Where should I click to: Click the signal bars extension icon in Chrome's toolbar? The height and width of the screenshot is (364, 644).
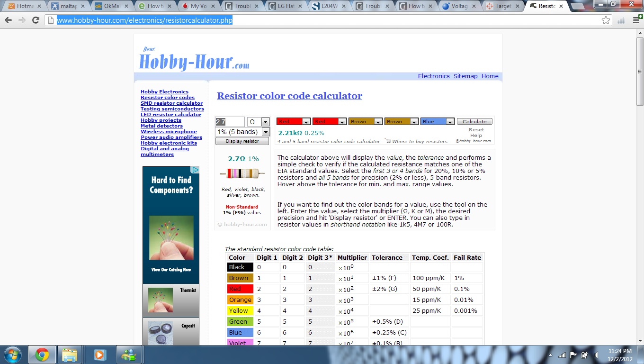pyautogui.click(x=621, y=20)
